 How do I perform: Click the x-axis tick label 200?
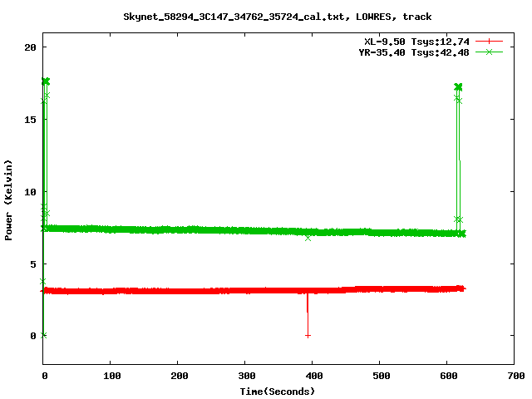click(180, 376)
